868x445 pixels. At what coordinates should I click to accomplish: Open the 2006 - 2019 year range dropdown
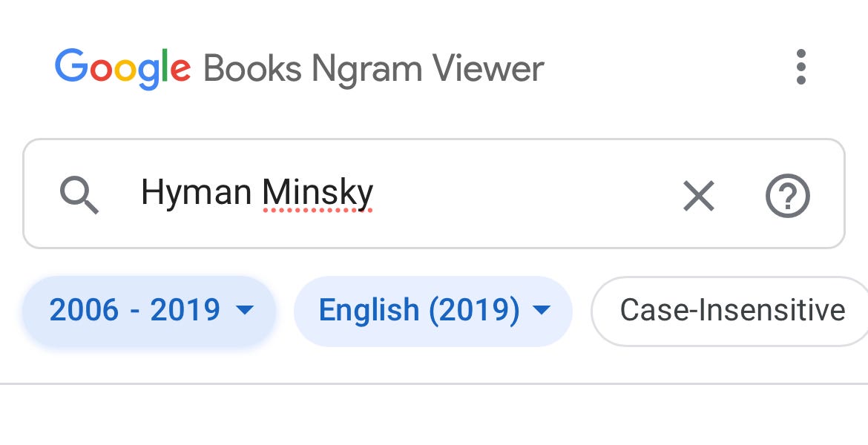pos(148,310)
